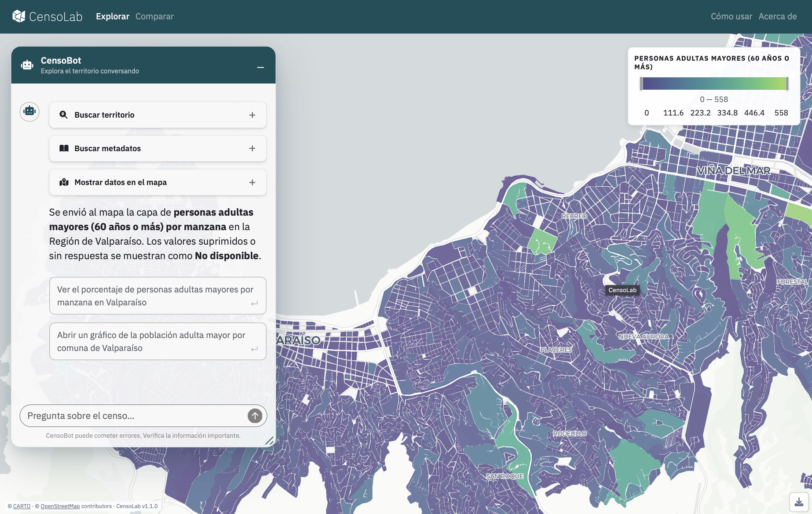Screen dimensions: 812x514
Task: Choose the suggestion to open a gráfico por comuna
Action: (x=158, y=341)
